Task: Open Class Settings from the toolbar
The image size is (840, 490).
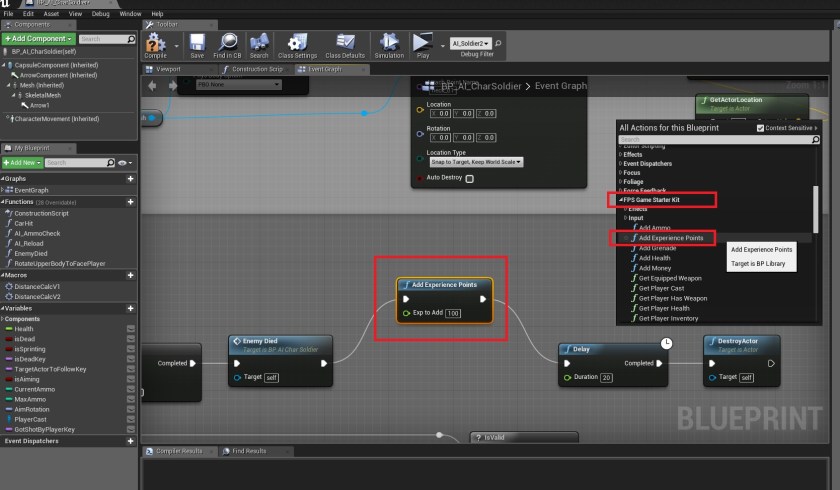Action: pos(299,45)
